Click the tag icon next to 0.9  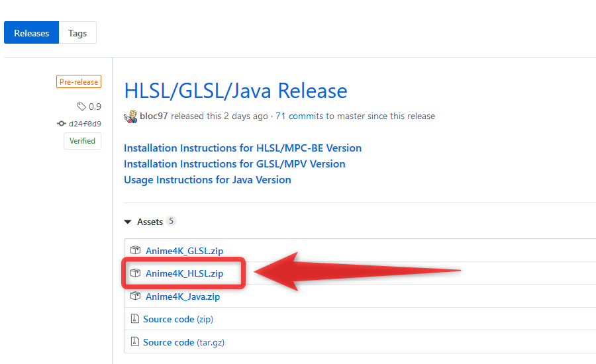pyautogui.click(x=81, y=107)
